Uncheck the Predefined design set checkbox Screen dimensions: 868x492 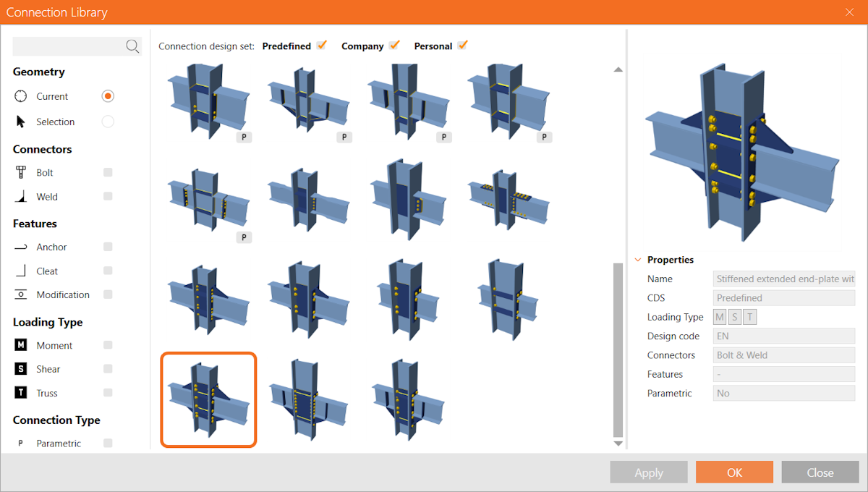click(322, 45)
